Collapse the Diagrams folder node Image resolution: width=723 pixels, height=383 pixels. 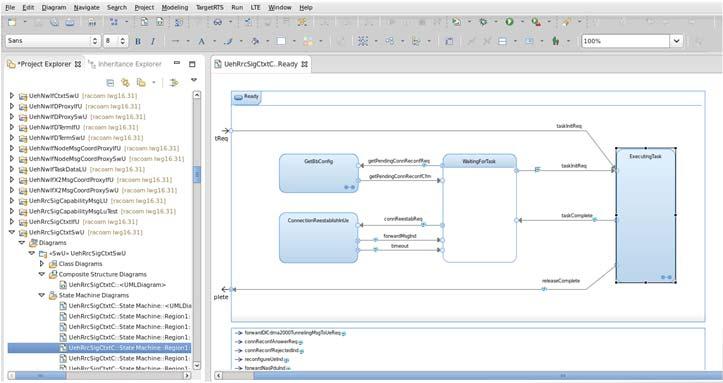pyautogui.click(x=22, y=242)
